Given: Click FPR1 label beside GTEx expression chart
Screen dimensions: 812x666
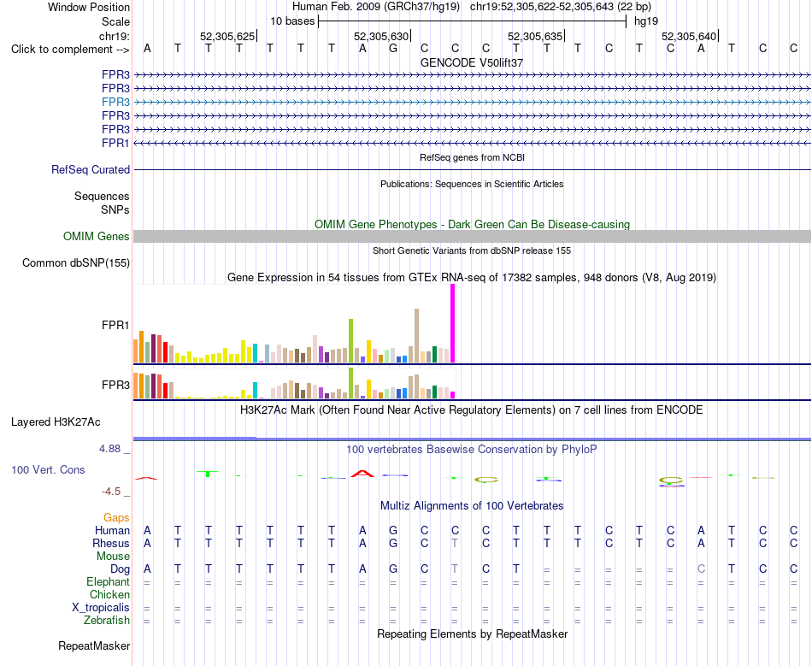Looking at the screenshot, I should (x=115, y=325).
